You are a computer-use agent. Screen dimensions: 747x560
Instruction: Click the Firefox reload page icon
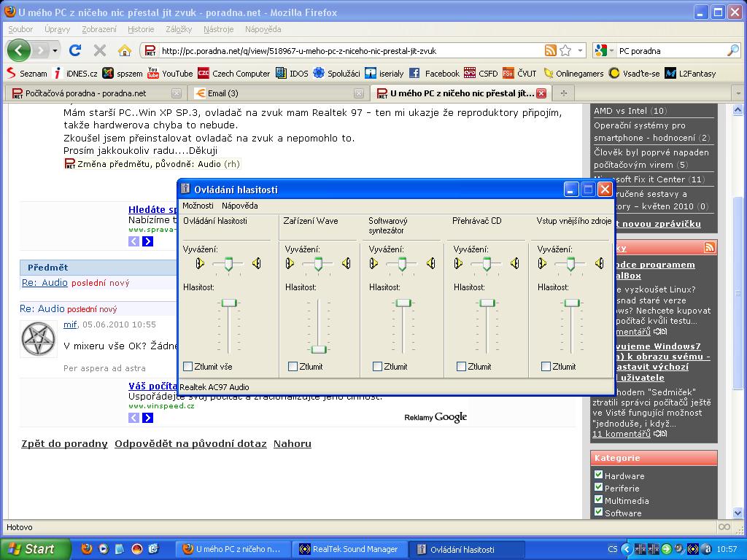74,50
